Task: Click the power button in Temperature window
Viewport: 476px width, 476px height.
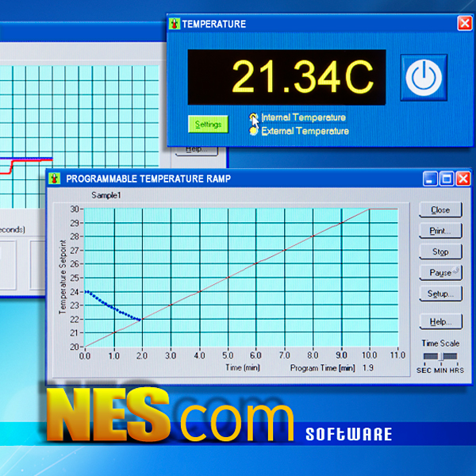Action: click(x=424, y=78)
